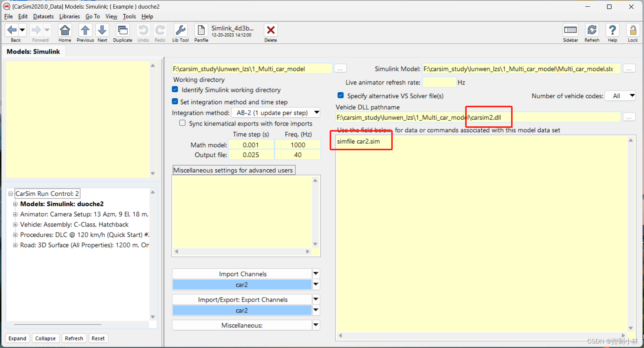Open the View menu

pyautogui.click(x=111, y=16)
